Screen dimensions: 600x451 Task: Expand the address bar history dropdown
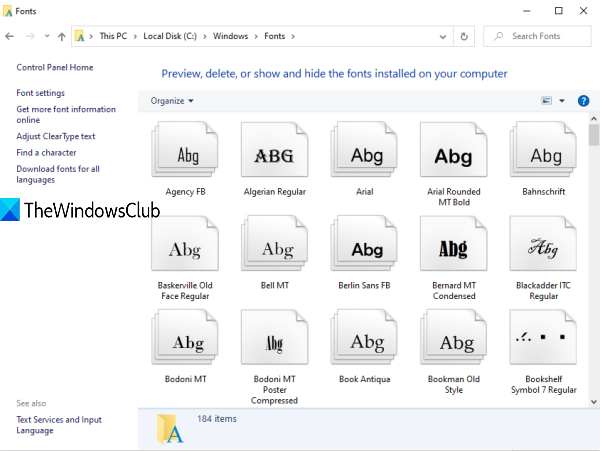(443, 37)
